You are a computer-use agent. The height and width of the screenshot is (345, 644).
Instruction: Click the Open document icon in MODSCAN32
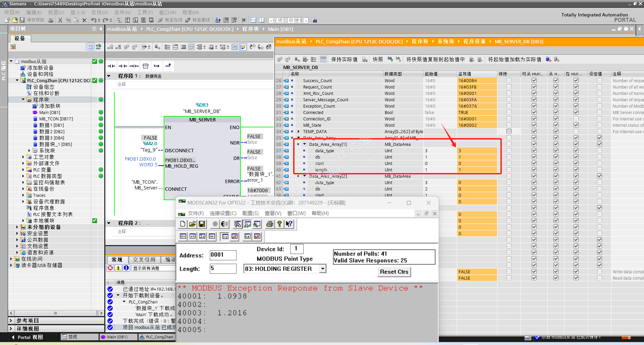click(192, 224)
